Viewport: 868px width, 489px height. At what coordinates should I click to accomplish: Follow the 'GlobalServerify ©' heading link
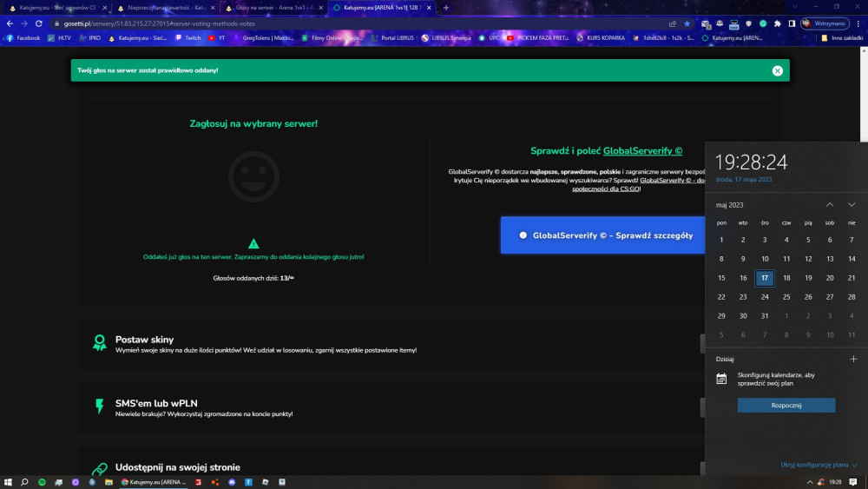click(642, 150)
